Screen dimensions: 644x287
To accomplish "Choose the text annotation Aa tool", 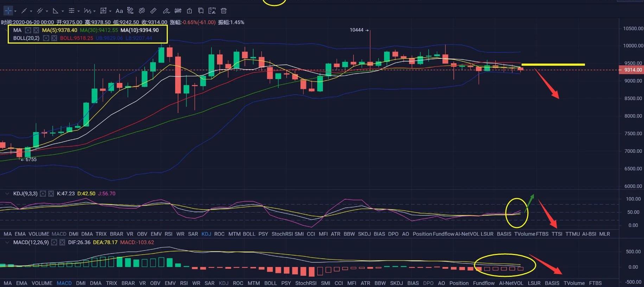I will (x=119, y=11).
